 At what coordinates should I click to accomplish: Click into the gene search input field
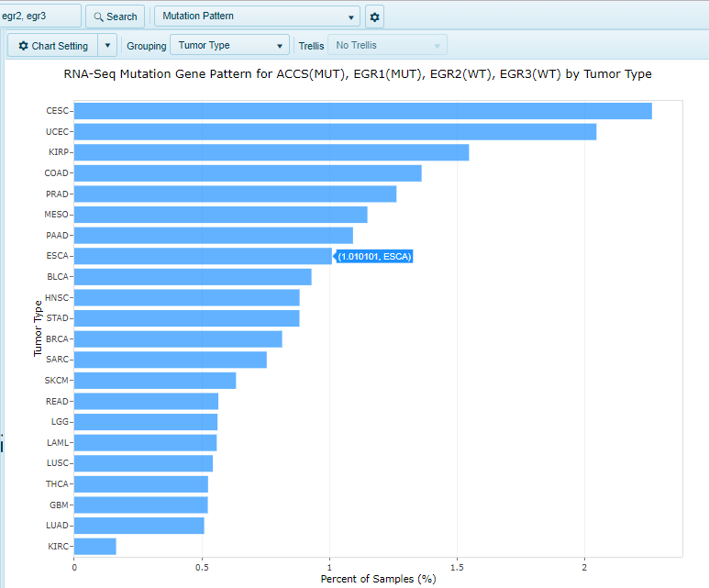tap(39, 17)
